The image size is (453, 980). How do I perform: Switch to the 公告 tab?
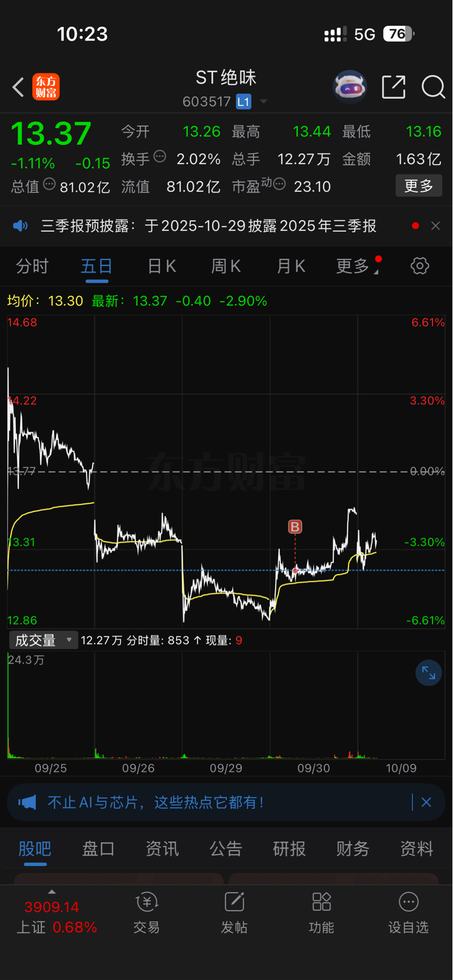226,849
